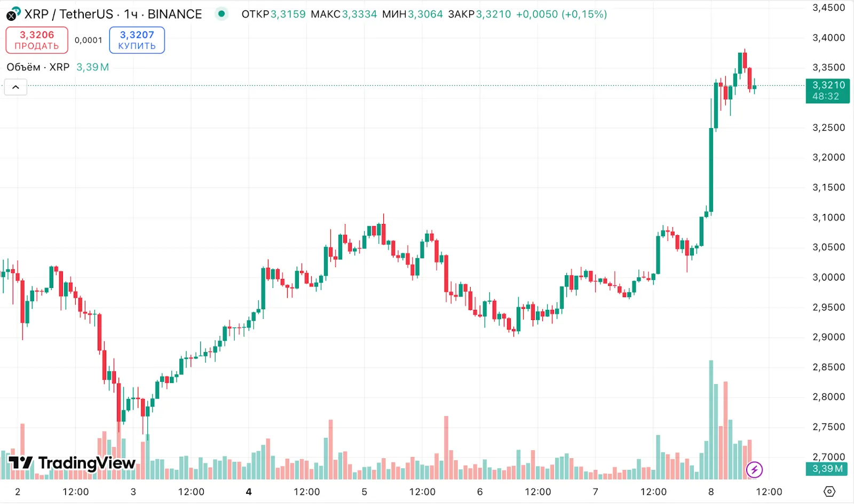The image size is (854, 504).
Task: Click the BINANCE exchange name in the header
Action: [x=175, y=14]
